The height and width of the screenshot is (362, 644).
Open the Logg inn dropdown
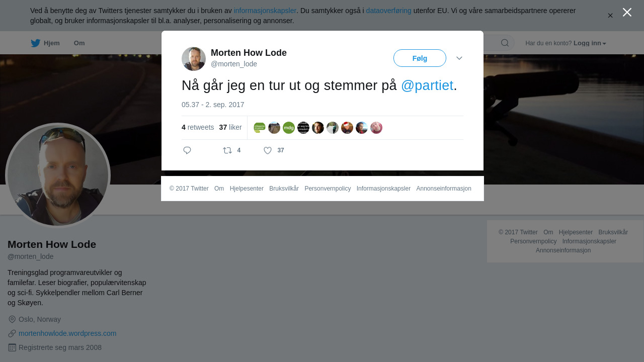point(590,43)
